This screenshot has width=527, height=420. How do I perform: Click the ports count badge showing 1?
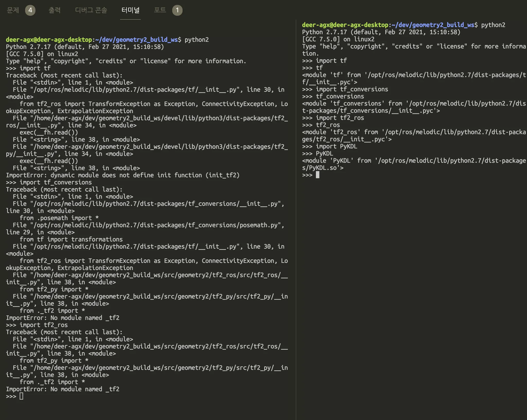[177, 10]
